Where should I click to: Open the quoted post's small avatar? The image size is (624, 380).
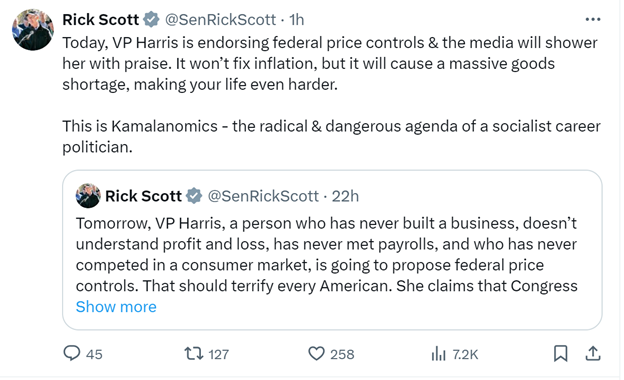(88, 196)
